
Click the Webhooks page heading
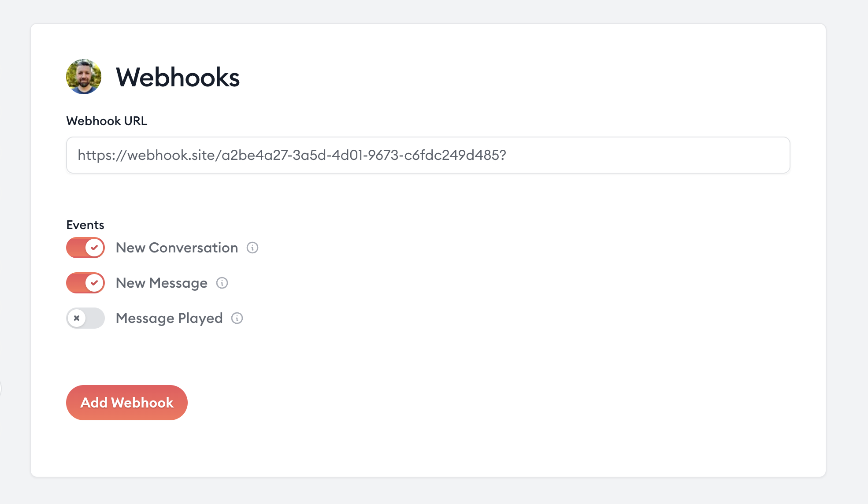178,77
